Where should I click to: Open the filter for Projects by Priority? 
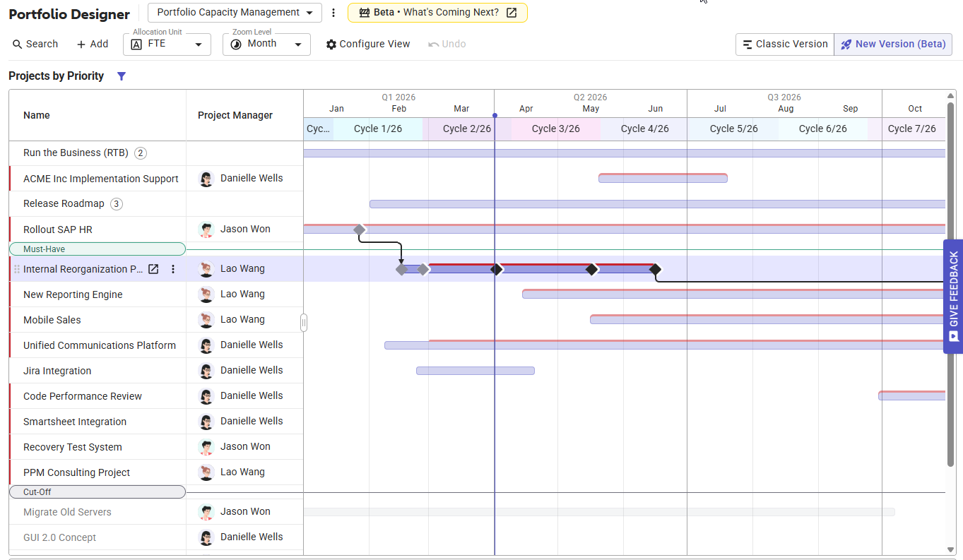(121, 76)
